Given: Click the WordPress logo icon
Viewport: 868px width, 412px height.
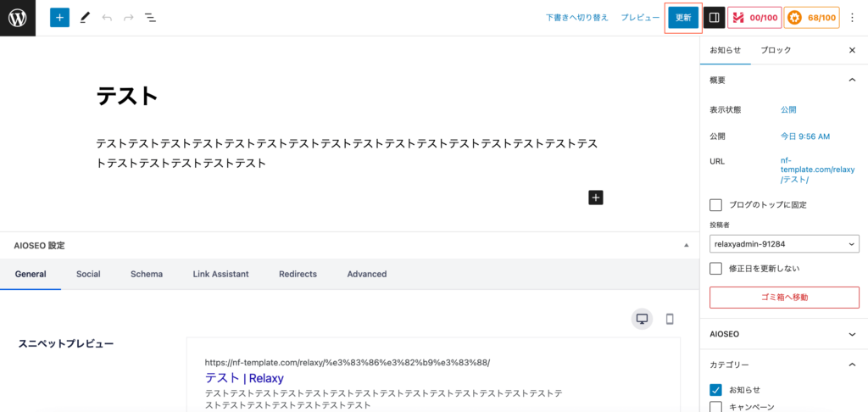Looking at the screenshot, I should click(x=18, y=18).
